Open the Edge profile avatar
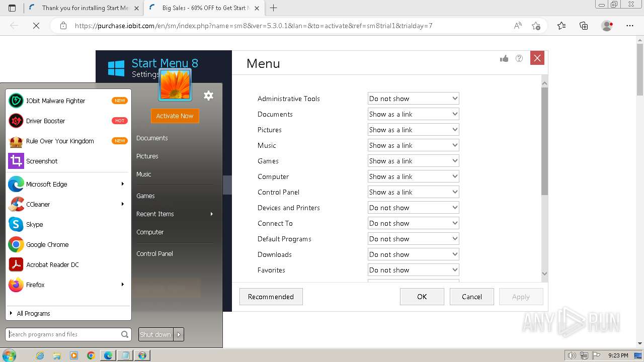The height and width of the screenshot is (362, 644). 607,26
